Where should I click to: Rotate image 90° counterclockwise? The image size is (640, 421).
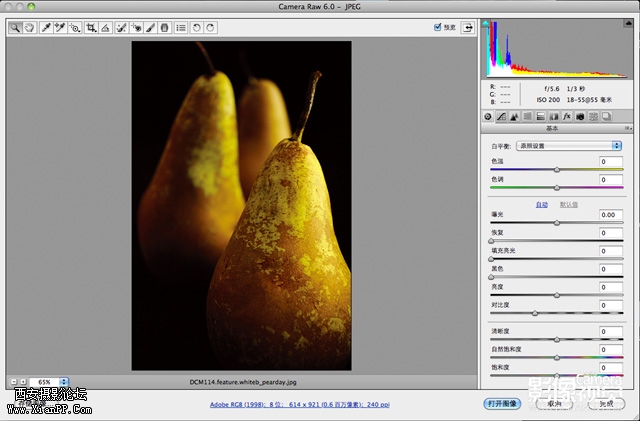pyautogui.click(x=197, y=28)
